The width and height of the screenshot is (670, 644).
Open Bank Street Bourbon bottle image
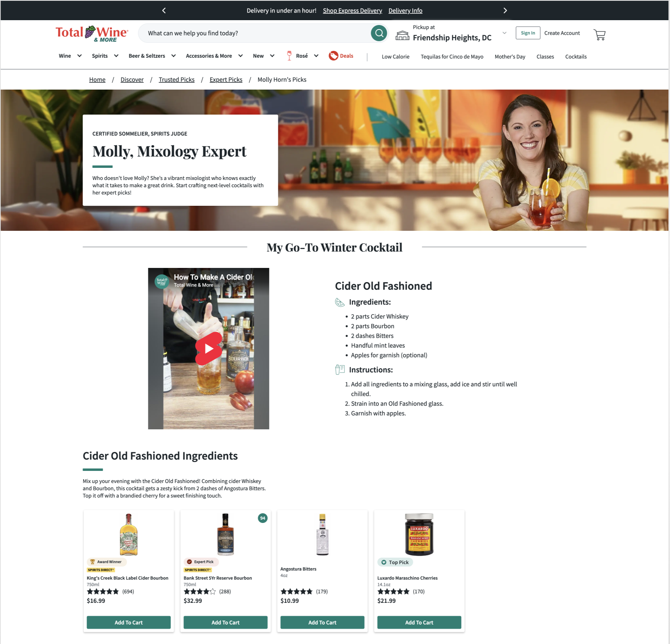click(226, 535)
